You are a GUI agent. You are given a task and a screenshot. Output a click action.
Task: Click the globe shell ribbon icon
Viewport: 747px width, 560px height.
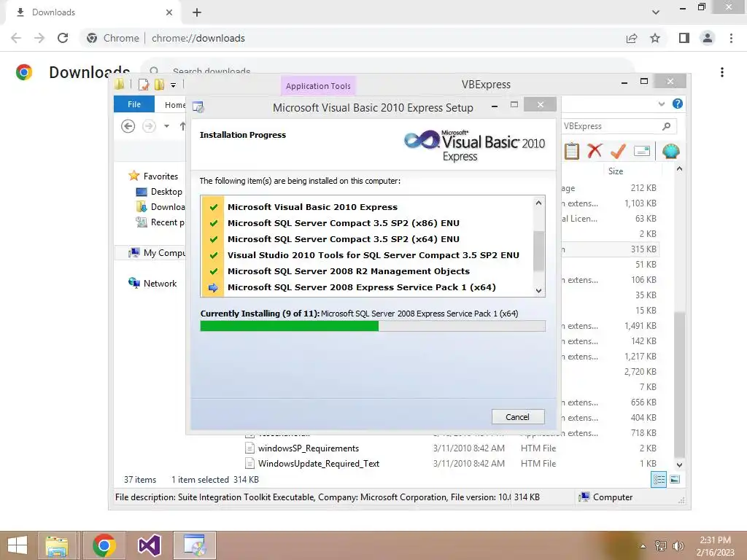pos(671,152)
